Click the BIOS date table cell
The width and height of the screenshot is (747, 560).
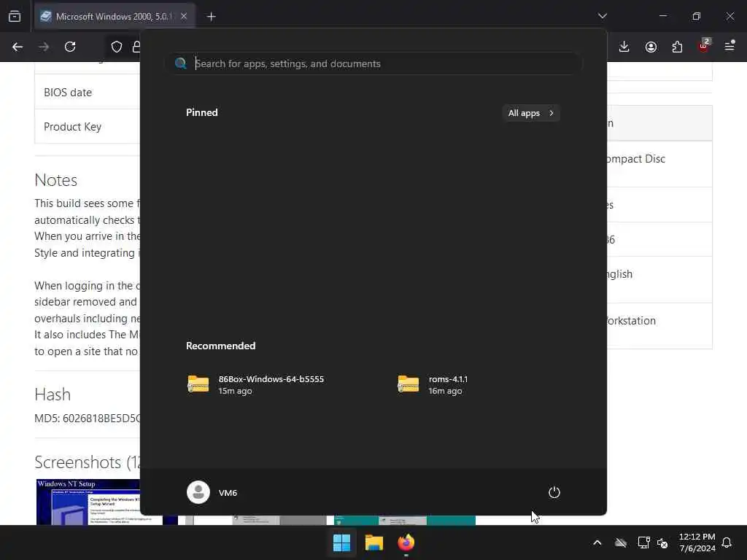[88, 93]
